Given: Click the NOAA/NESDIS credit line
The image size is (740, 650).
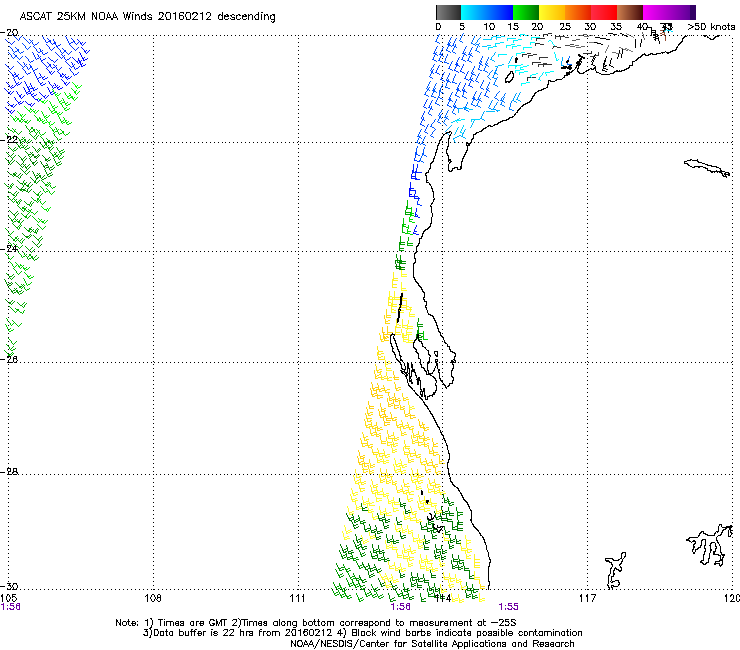Looking at the screenshot, I should [432, 644].
